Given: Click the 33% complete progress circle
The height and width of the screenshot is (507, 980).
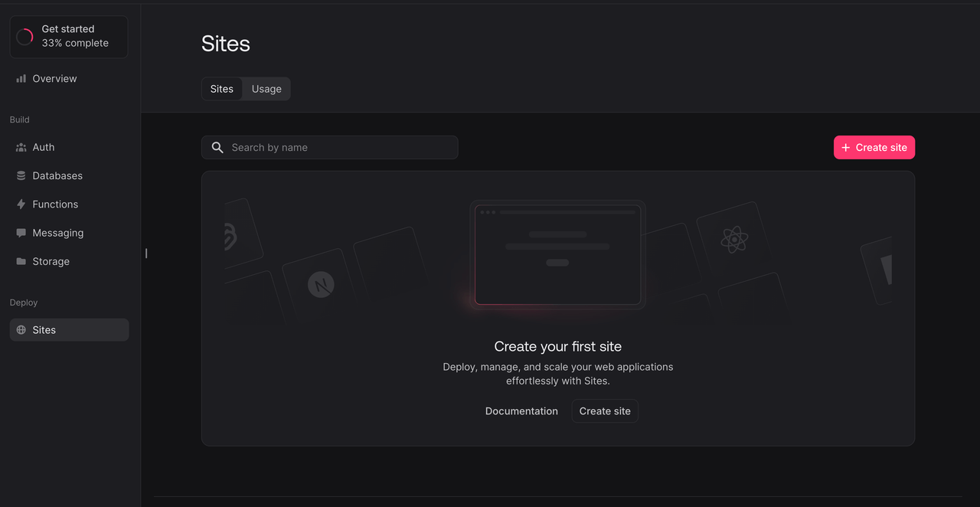Looking at the screenshot, I should pyautogui.click(x=24, y=36).
